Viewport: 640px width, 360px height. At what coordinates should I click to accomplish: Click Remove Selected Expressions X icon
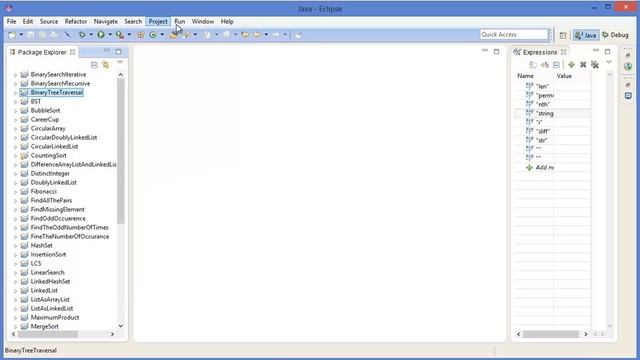pos(583,65)
